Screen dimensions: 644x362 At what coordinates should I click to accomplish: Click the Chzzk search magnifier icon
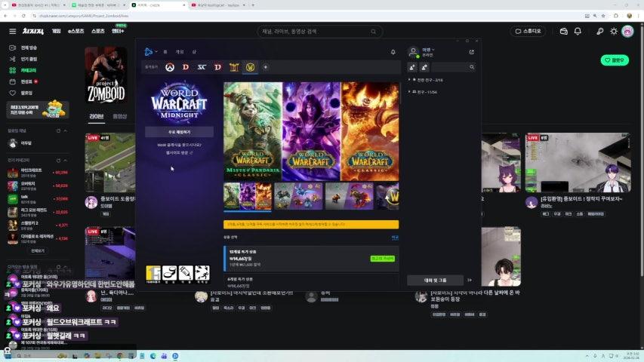coord(374,31)
